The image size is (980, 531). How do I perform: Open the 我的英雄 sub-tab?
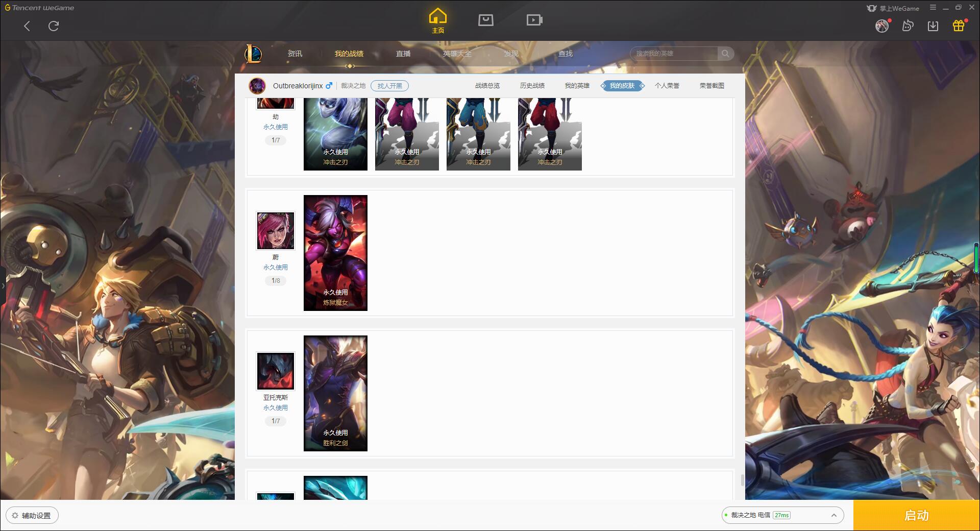point(577,86)
